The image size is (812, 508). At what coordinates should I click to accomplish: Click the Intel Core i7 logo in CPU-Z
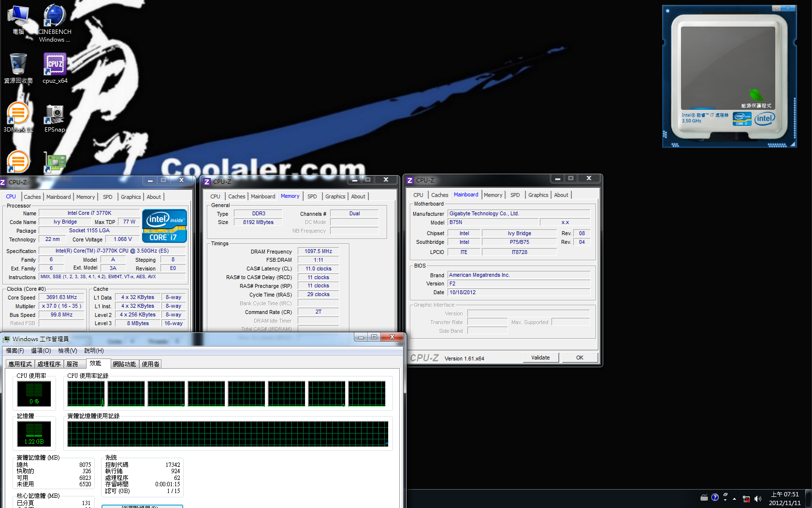(x=164, y=225)
